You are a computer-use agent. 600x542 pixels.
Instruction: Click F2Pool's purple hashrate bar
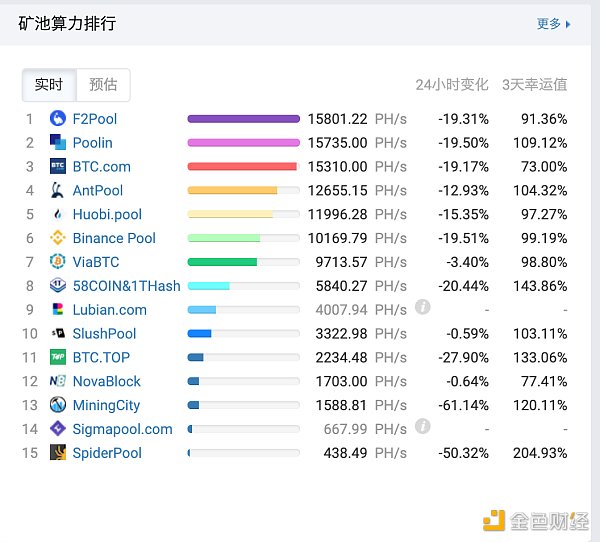click(x=243, y=119)
